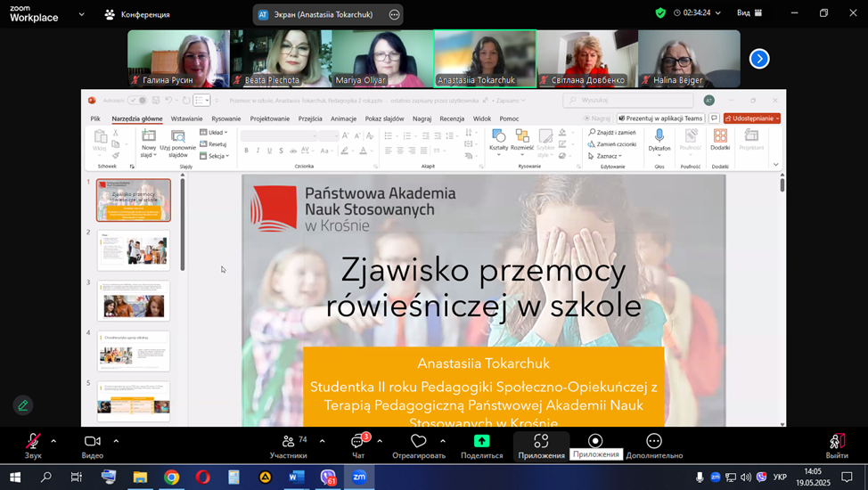Open Google Chrome from the Windows taskbar
Screen dimensions: 868x490
pos(171,478)
